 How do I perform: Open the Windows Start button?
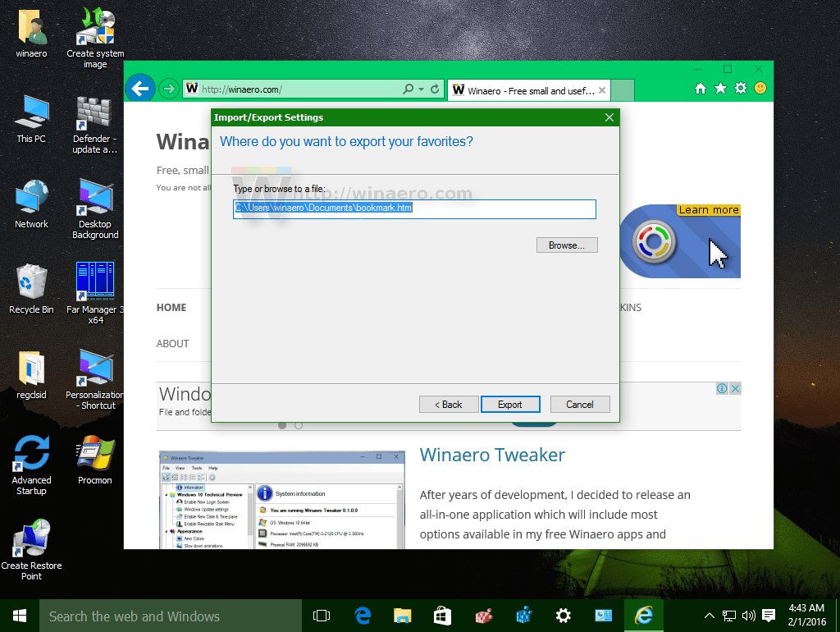[x=20, y=616]
